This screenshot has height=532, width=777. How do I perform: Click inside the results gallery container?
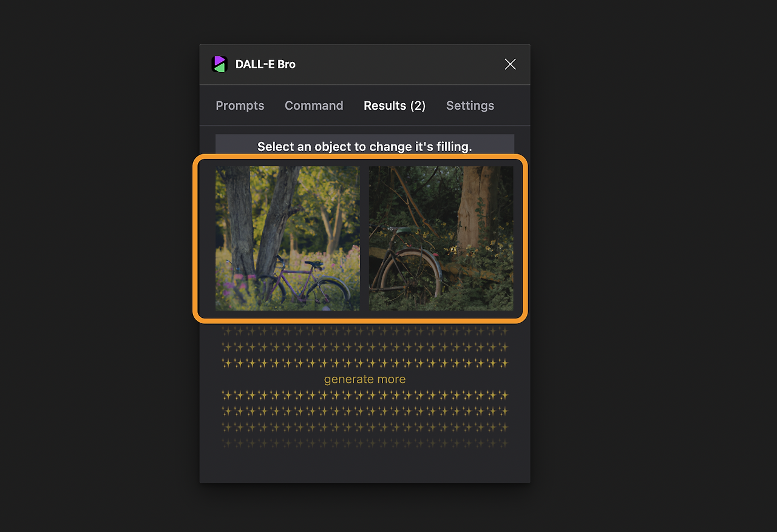[x=364, y=238]
